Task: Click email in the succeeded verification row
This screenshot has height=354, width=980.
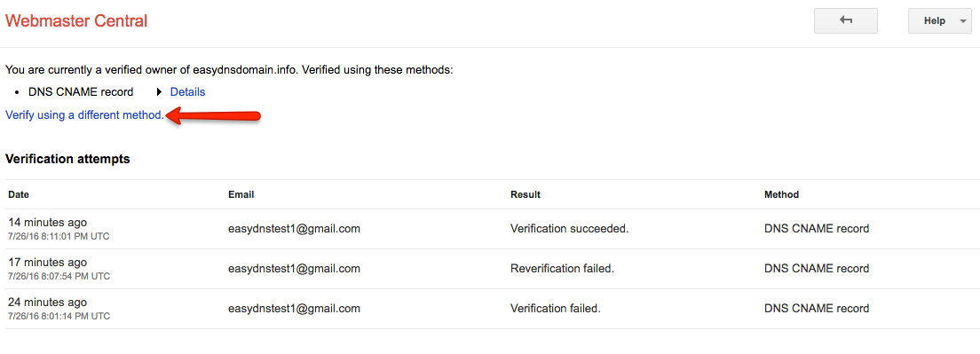Action: (x=295, y=229)
